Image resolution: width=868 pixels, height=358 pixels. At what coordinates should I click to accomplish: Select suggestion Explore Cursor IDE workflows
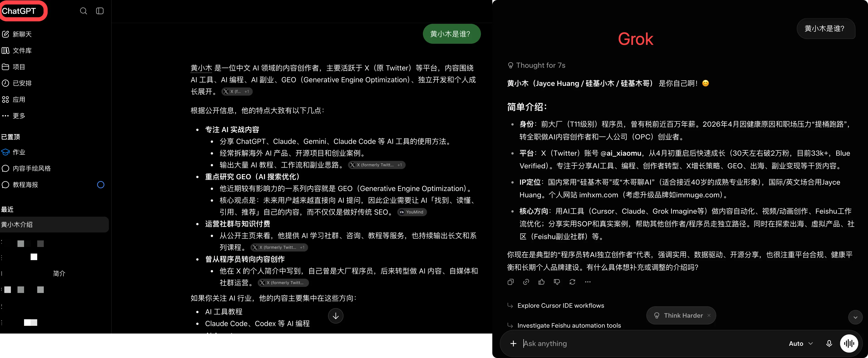(x=561, y=305)
